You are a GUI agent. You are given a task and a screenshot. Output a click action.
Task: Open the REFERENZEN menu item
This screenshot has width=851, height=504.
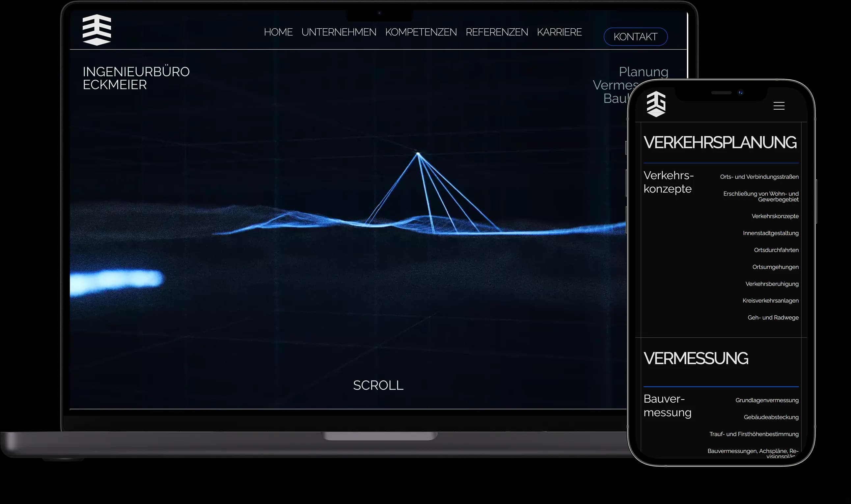click(497, 32)
